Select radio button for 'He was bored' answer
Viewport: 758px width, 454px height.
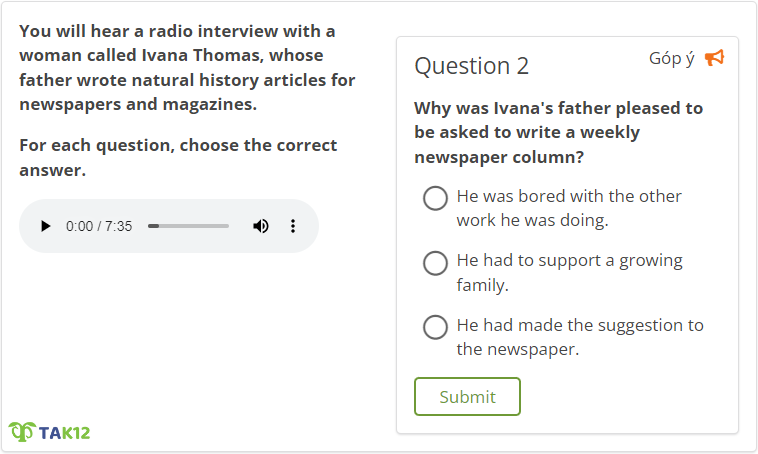[435, 198]
